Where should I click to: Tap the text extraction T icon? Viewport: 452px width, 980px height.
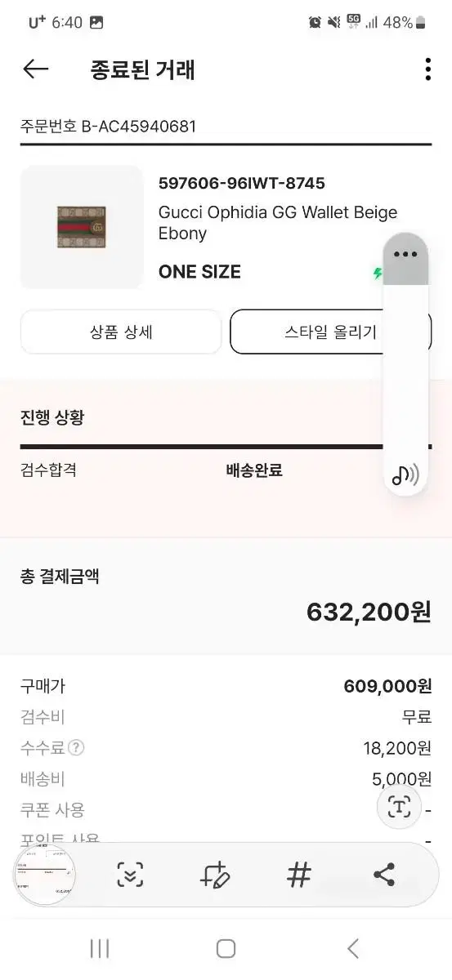tap(399, 808)
